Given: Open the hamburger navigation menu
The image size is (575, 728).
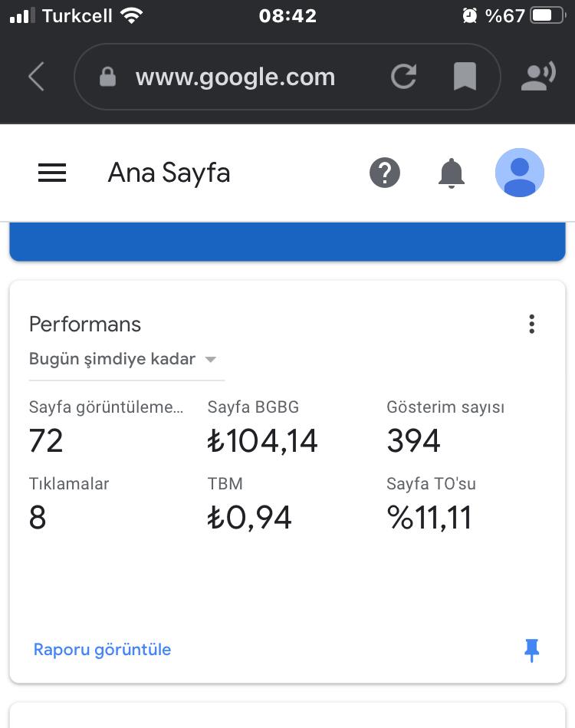Looking at the screenshot, I should pos(52,173).
